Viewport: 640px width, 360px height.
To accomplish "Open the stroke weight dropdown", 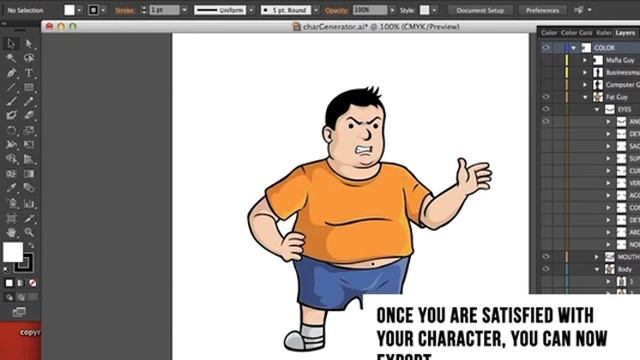I will click(184, 10).
